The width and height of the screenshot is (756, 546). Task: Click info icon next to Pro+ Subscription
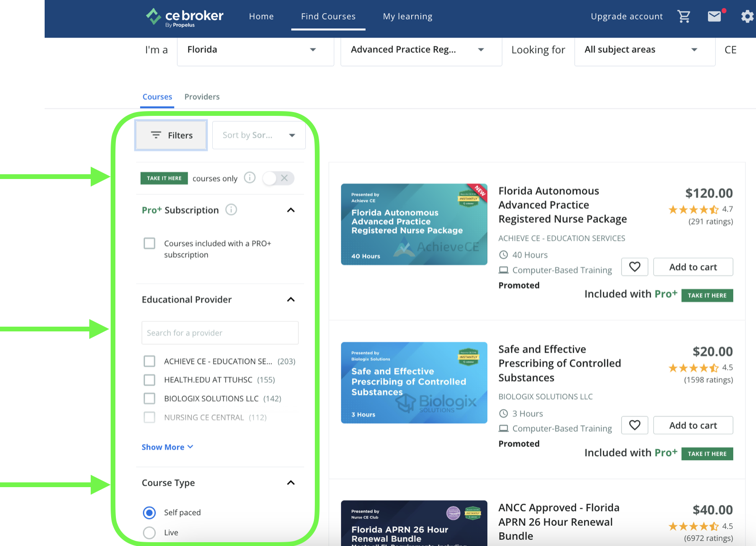pos(231,210)
